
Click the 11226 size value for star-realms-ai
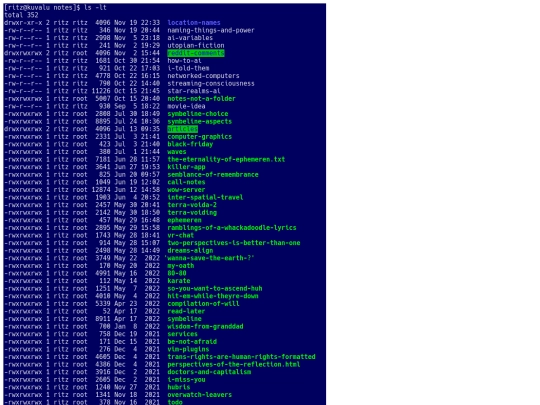pyautogui.click(x=101, y=91)
